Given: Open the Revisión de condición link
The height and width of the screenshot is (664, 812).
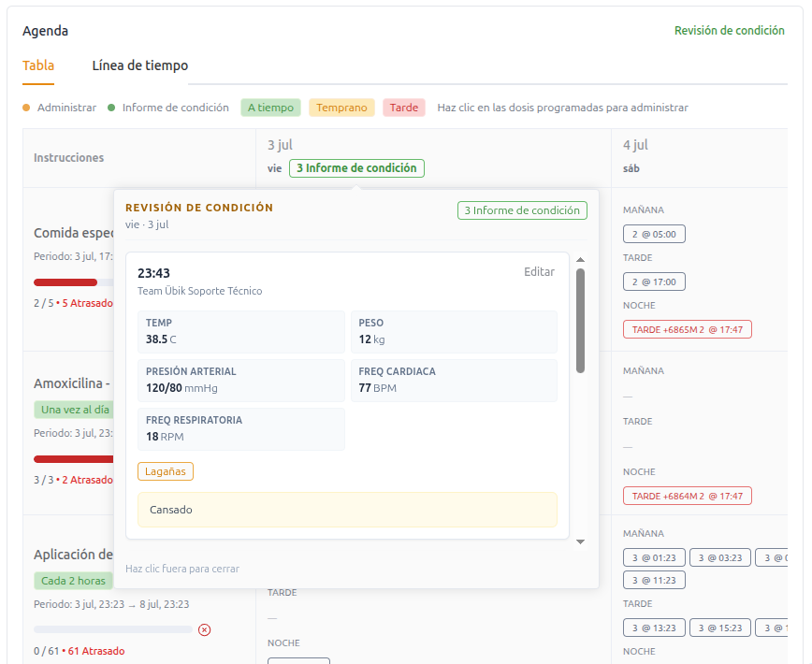Looking at the screenshot, I should (x=729, y=31).
